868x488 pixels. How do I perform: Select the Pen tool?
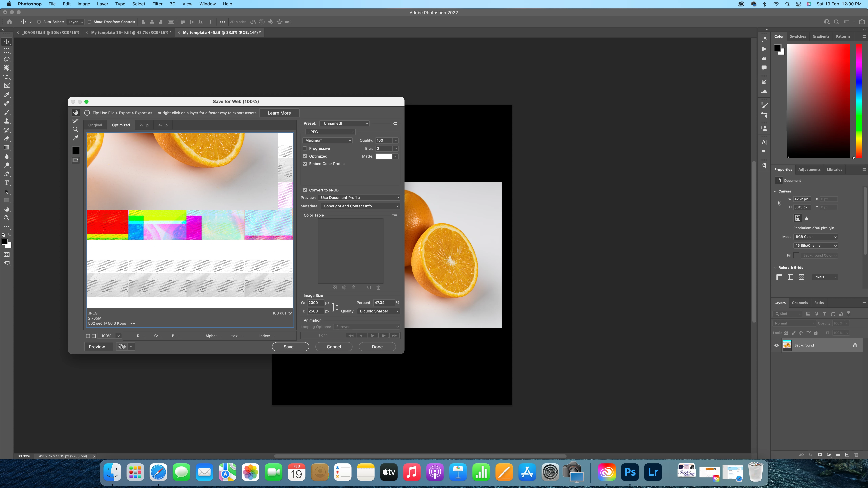pyautogui.click(x=6, y=174)
